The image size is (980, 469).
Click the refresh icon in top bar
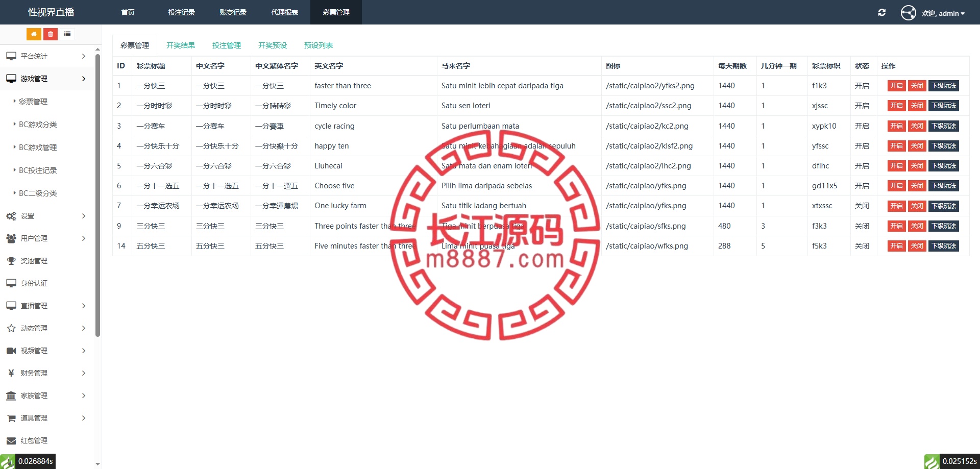pos(881,13)
